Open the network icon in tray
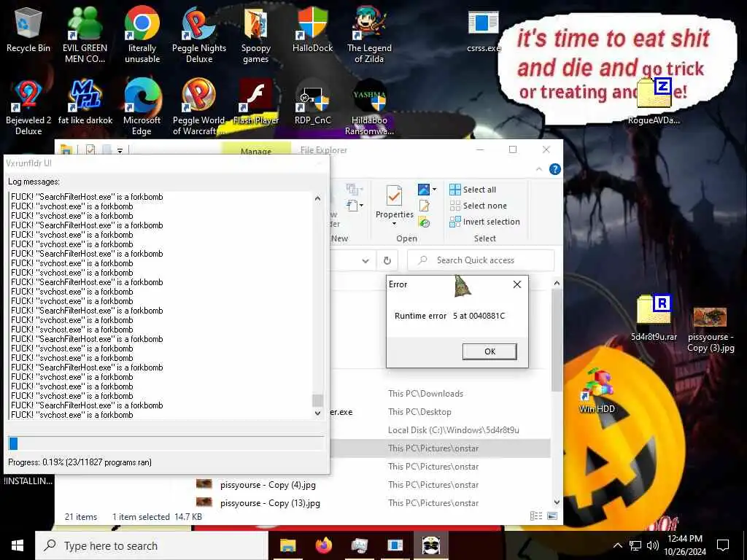Screen dimensions: 747x560 [635, 545]
